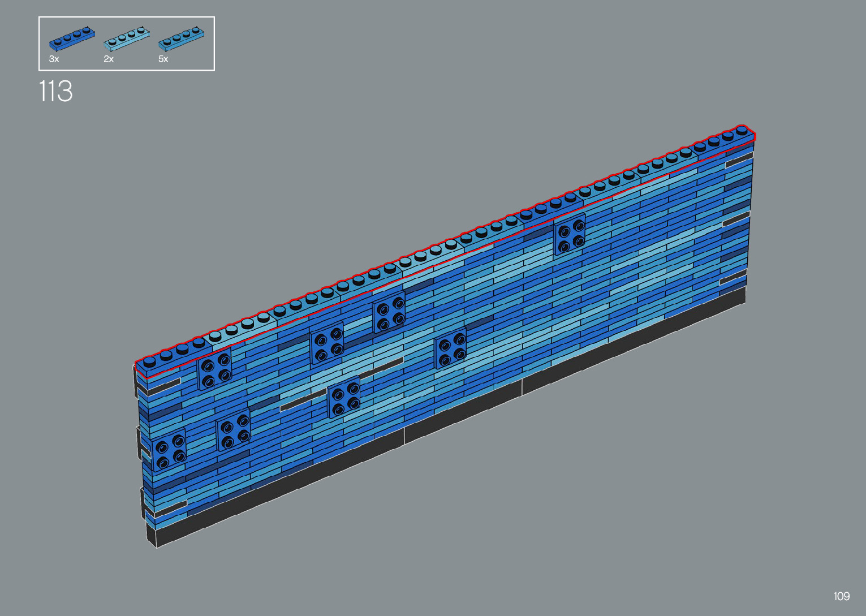Pick the 2x2 plate closest to wall center

(x=450, y=347)
